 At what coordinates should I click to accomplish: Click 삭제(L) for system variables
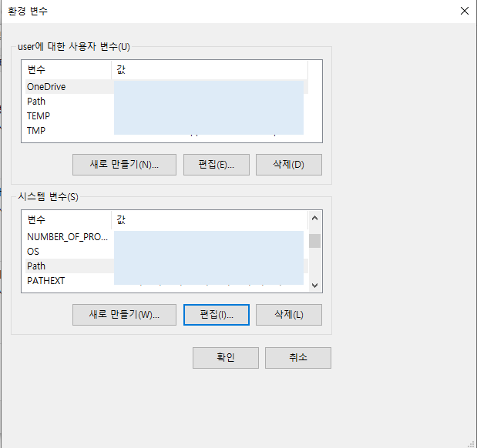click(x=289, y=315)
